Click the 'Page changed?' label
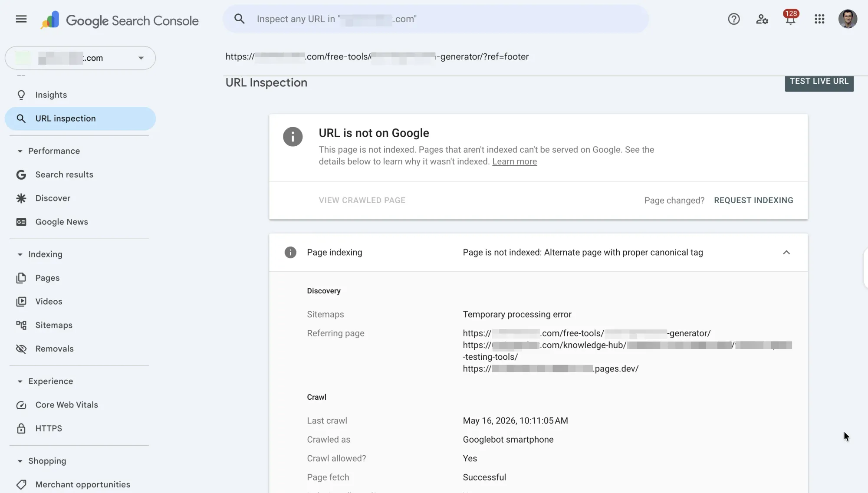This screenshot has width=868, height=493. click(674, 200)
